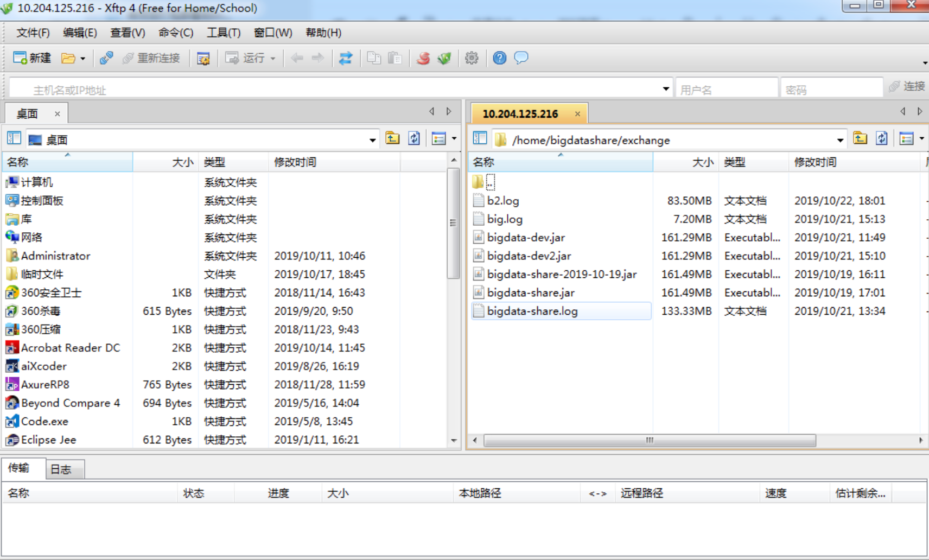Click the synchronize arrows toolbar icon
Viewport: 929px width, 560px height.
tap(346, 58)
